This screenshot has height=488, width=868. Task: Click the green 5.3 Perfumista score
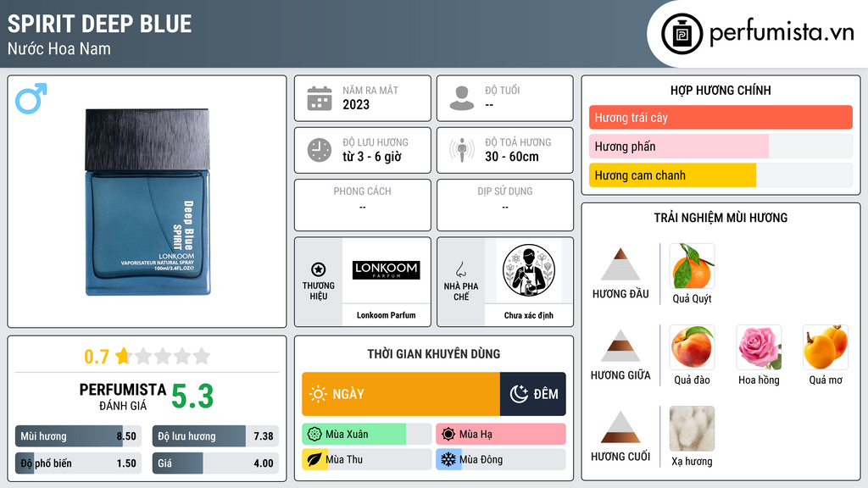click(192, 396)
